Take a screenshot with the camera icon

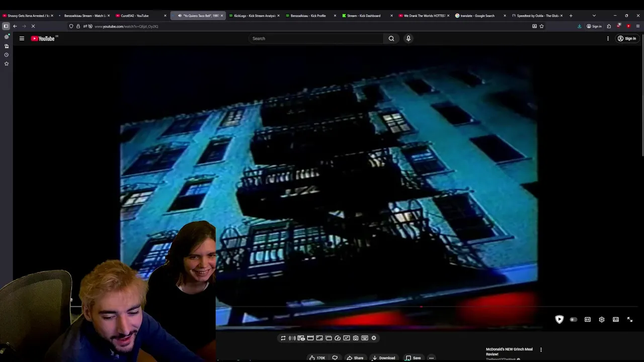pos(356,338)
